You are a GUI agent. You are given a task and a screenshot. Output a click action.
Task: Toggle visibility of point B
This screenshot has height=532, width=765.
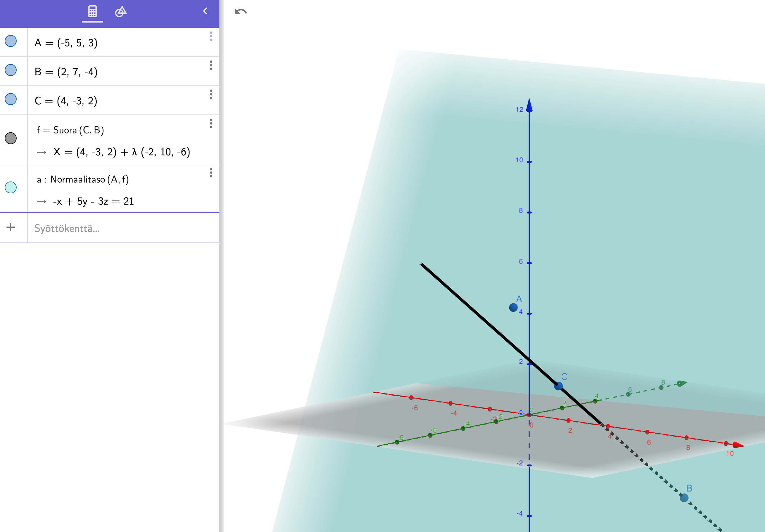pyautogui.click(x=11, y=70)
